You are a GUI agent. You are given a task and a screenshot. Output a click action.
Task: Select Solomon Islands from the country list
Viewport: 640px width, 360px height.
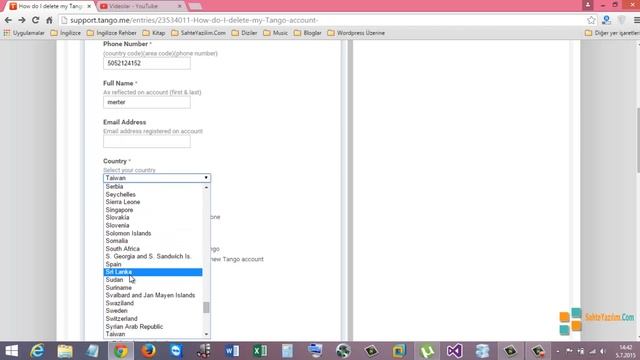pyautogui.click(x=153, y=233)
